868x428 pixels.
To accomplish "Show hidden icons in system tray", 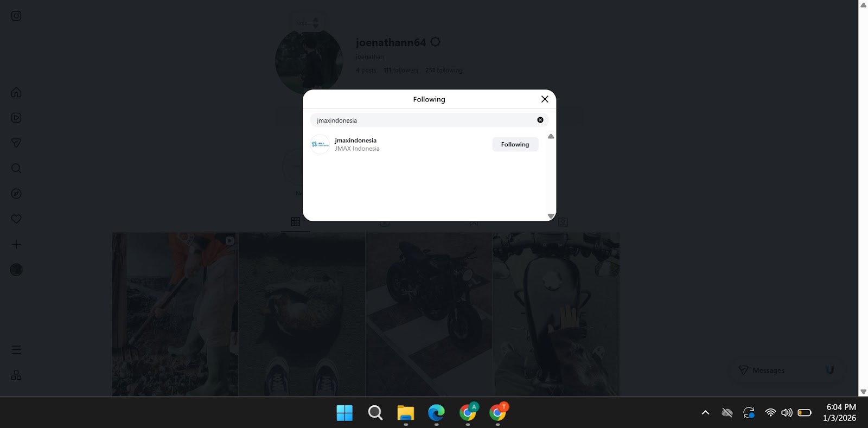I will (x=705, y=412).
